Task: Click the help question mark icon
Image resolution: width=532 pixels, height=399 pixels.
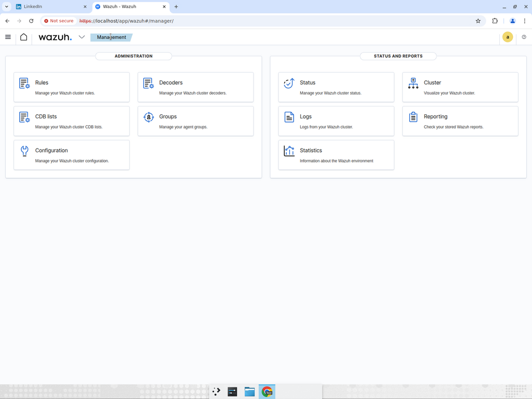Action: [x=524, y=37]
